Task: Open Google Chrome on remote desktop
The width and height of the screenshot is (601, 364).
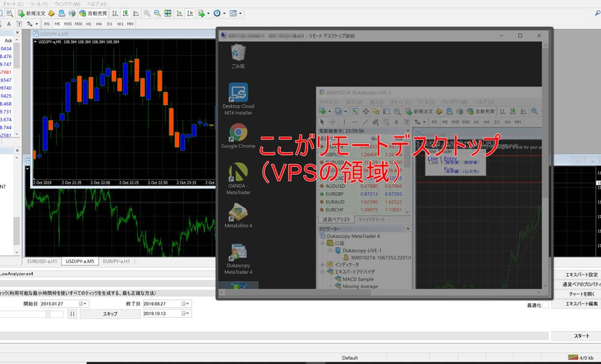Action: click(x=238, y=136)
